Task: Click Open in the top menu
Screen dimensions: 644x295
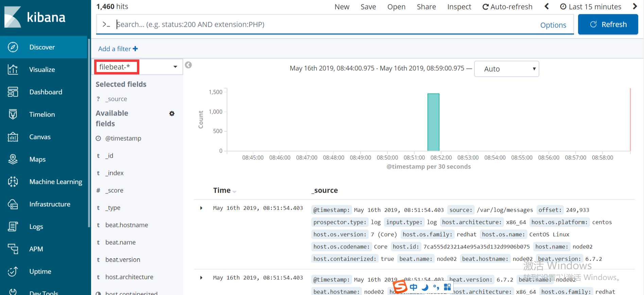Action: (396, 7)
